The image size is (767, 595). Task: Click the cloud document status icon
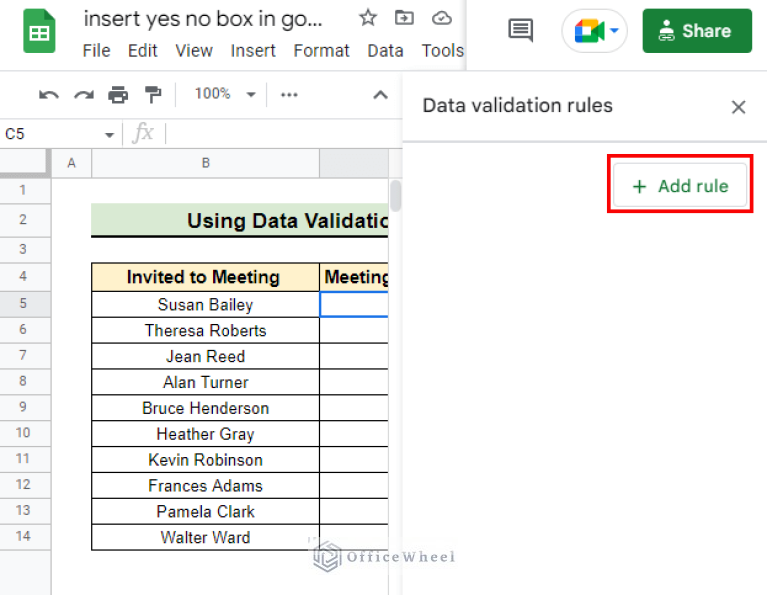tap(441, 18)
